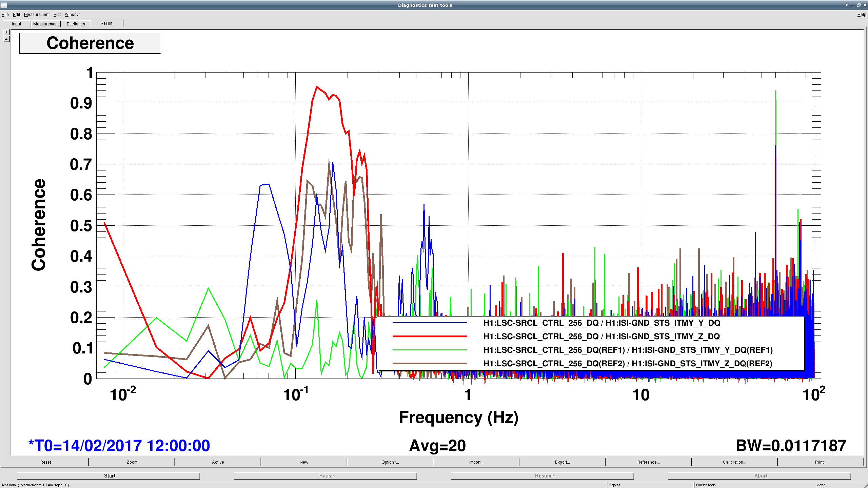Click the Export... button
This screenshot has height=488, width=868.
[562, 462]
